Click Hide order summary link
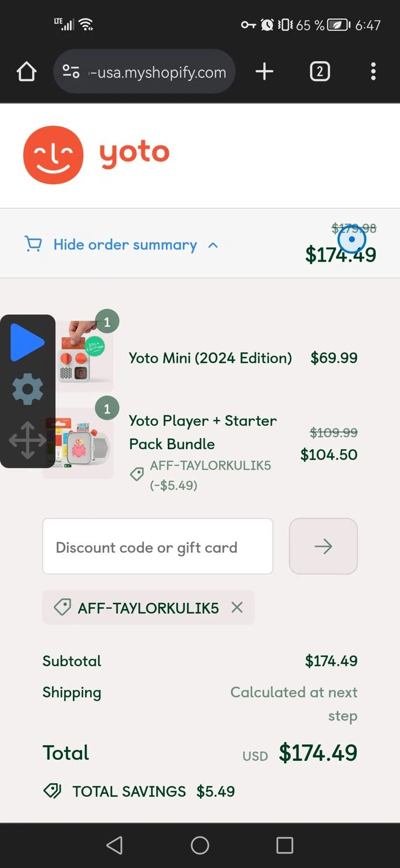 125,245
